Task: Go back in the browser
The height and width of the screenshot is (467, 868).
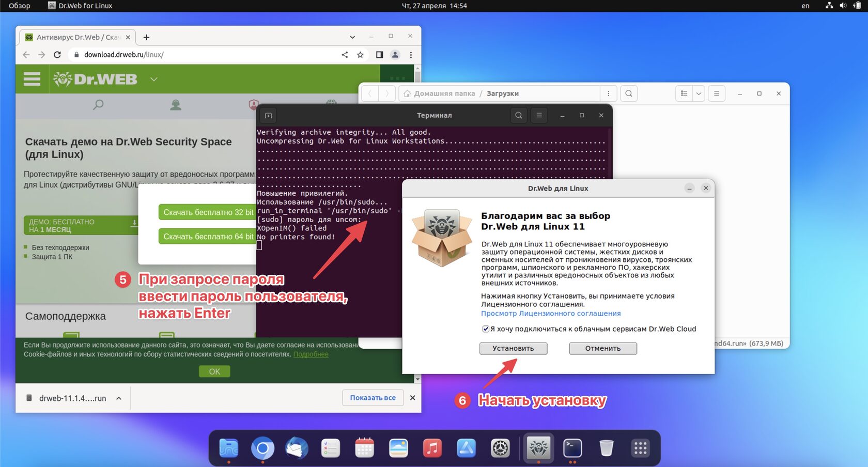Action: click(26, 55)
